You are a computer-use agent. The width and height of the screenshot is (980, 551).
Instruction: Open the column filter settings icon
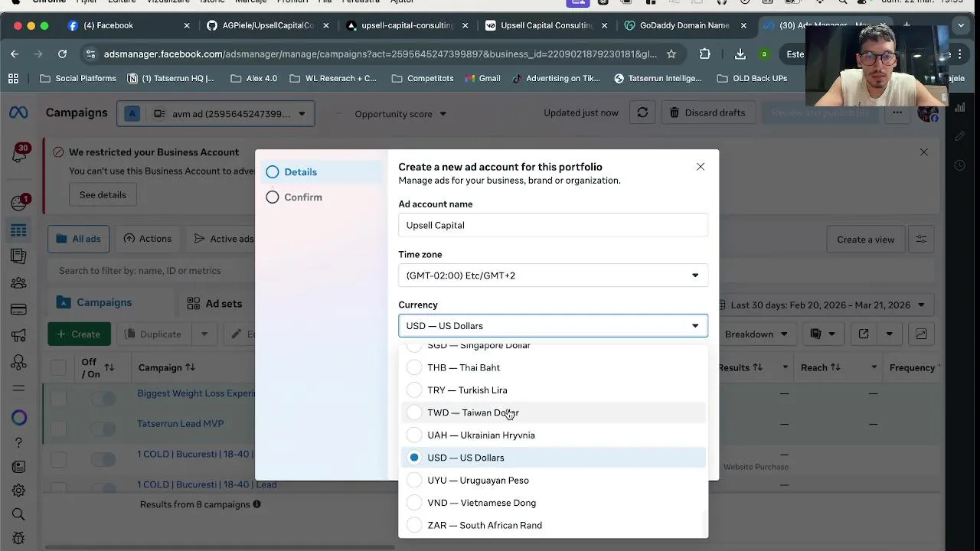921,240
